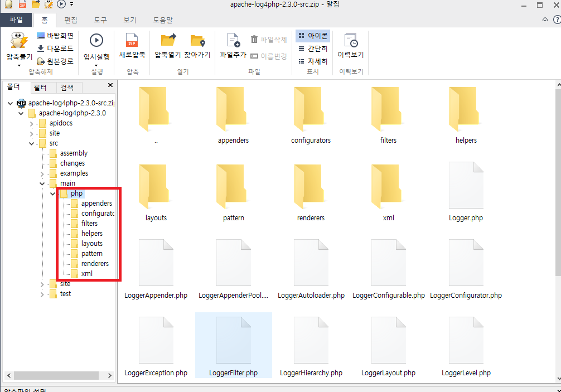Open the 압축풀기 dropdown arrow

19,65
